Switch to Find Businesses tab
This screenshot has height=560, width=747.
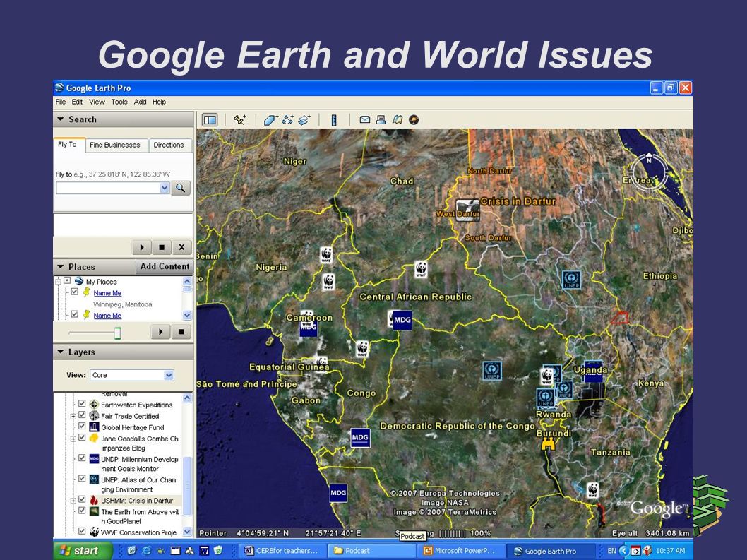click(x=115, y=145)
